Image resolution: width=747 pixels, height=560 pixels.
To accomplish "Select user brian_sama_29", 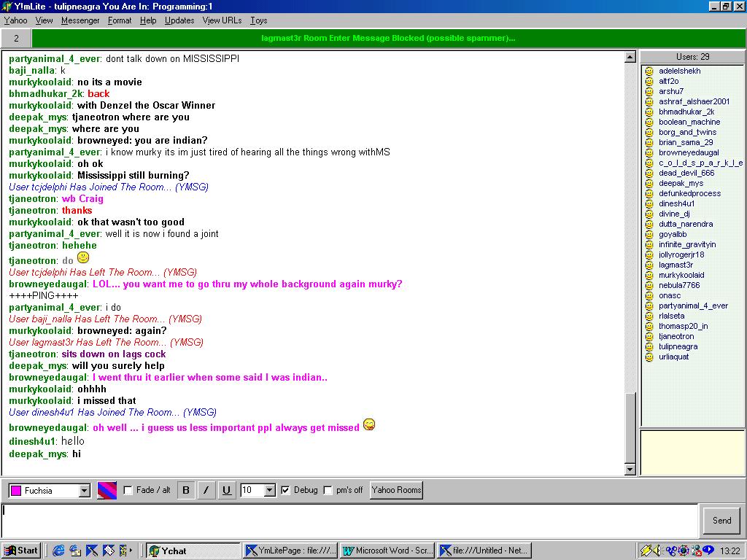I will [686, 142].
